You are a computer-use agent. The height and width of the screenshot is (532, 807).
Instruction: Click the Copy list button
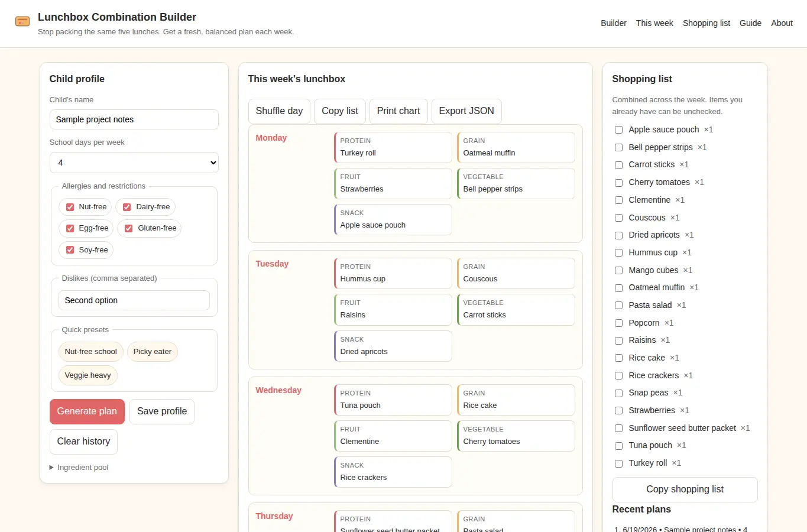click(x=340, y=111)
